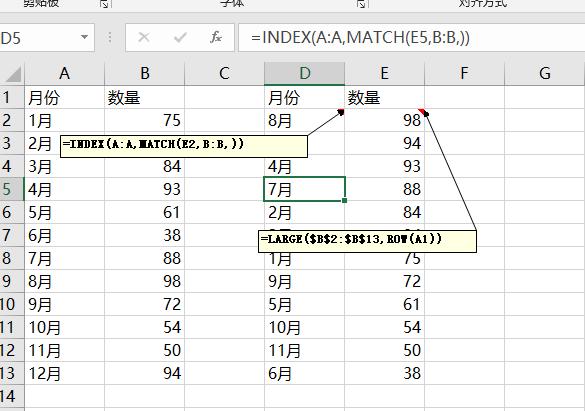Image resolution: width=585 pixels, height=411 pixels.
Task: Select column G header
Action: pos(544,73)
